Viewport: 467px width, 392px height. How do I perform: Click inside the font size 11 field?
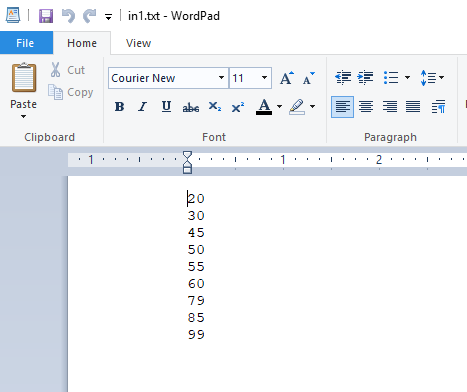click(x=244, y=78)
